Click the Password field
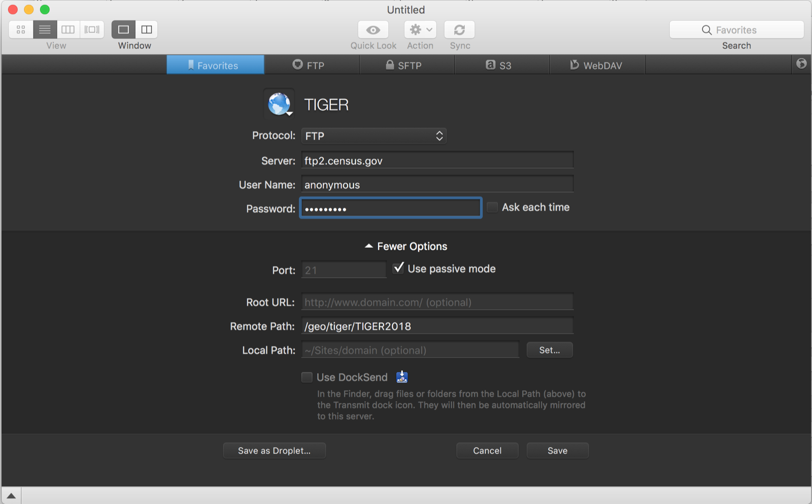The width and height of the screenshot is (812, 504). pos(391,208)
